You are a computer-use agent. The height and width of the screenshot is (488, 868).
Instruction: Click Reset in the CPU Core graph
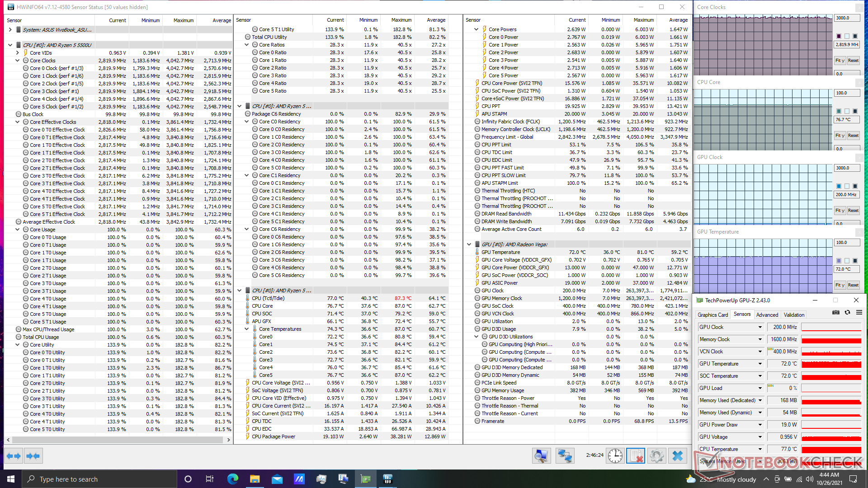853,136
